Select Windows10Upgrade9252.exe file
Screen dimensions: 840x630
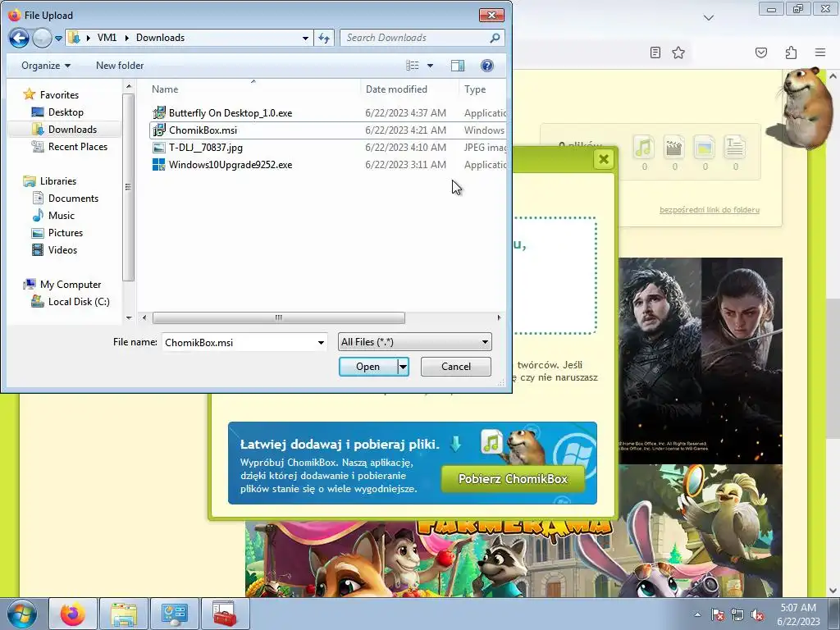231,164
